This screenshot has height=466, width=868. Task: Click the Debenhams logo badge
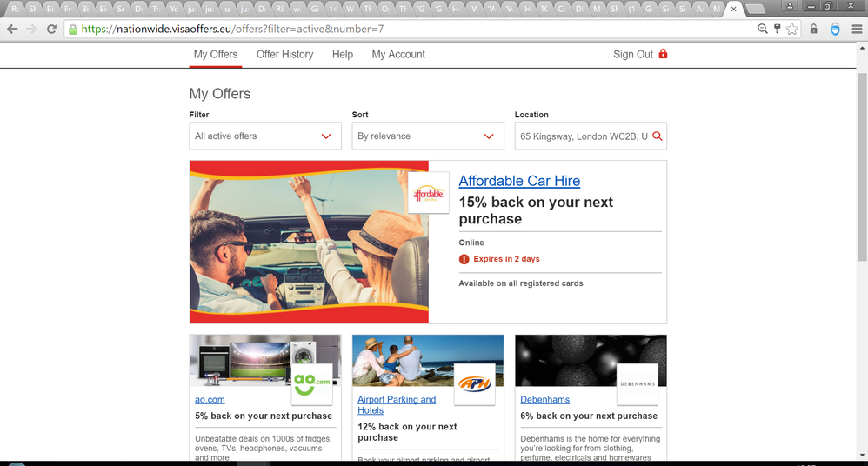(x=638, y=384)
